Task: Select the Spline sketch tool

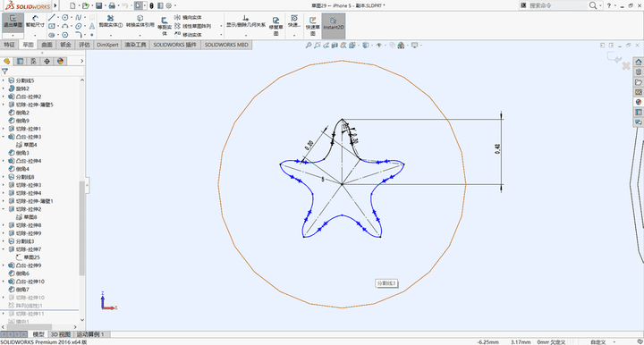Action: point(78,17)
